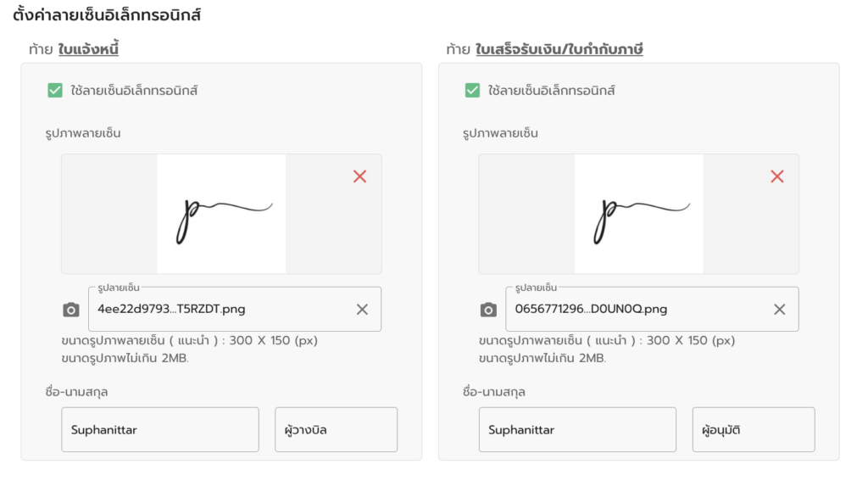Screen dimensions: 868x481
Task: Clear the 0656771296...D0UN0Q.png file name
Action: pos(780,309)
